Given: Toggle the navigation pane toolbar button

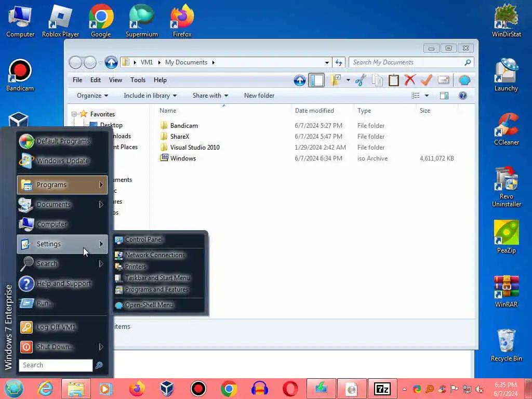Looking at the screenshot, I should (x=316, y=81).
